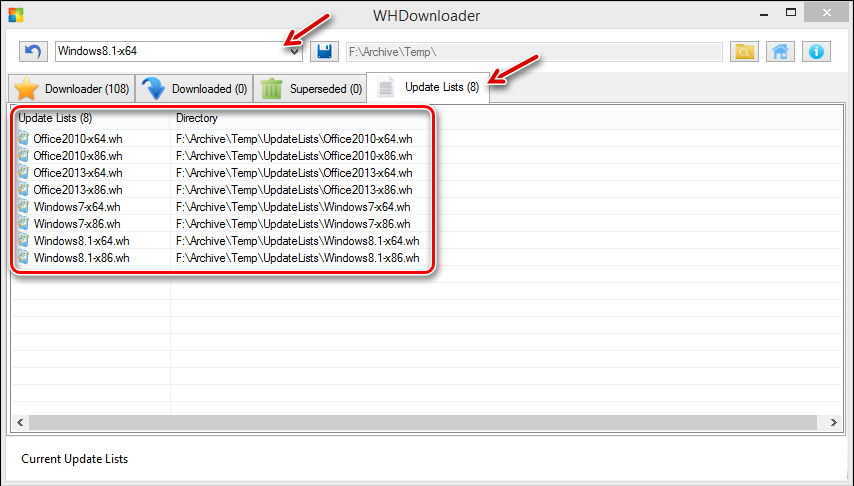Image resolution: width=854 pixels, height=486 pixels.
Task: Select Windows7-x64.wh update list
Action: [x=77, y=206]
